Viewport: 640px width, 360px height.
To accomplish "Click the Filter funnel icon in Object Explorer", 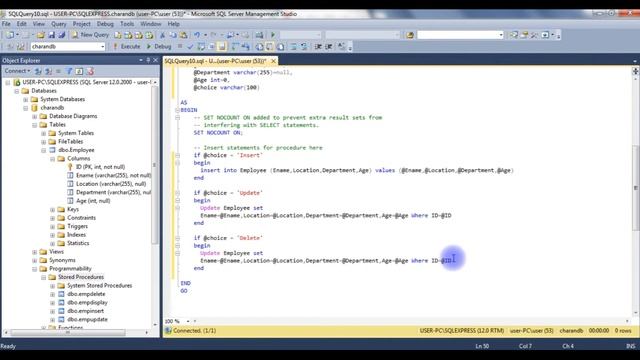I will (x=69, y=71).
